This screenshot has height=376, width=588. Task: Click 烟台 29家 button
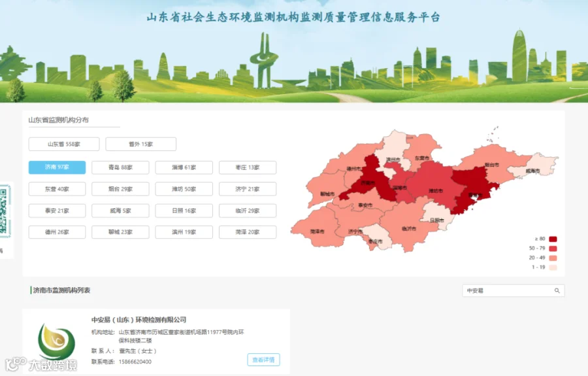pyautogui.click(x=120, y=189)
